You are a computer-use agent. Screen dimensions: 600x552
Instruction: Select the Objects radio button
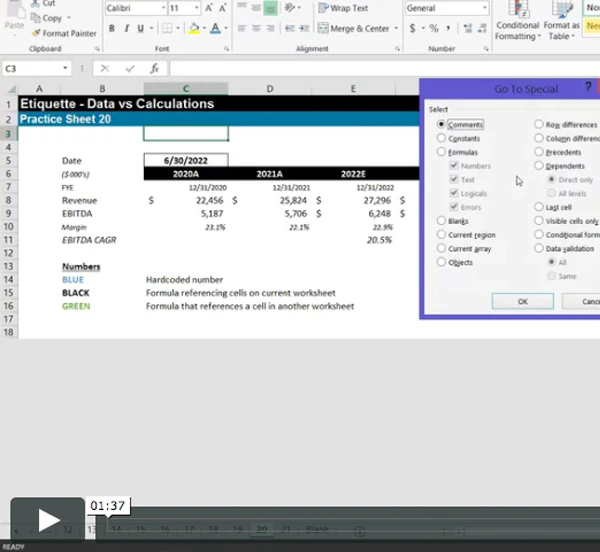tap(441, 262)
